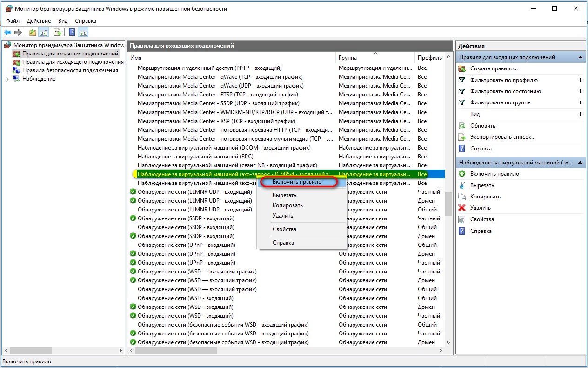Choose Удалить in the context menu
Screen dimensions: 588x368
(x=302, y=216)
